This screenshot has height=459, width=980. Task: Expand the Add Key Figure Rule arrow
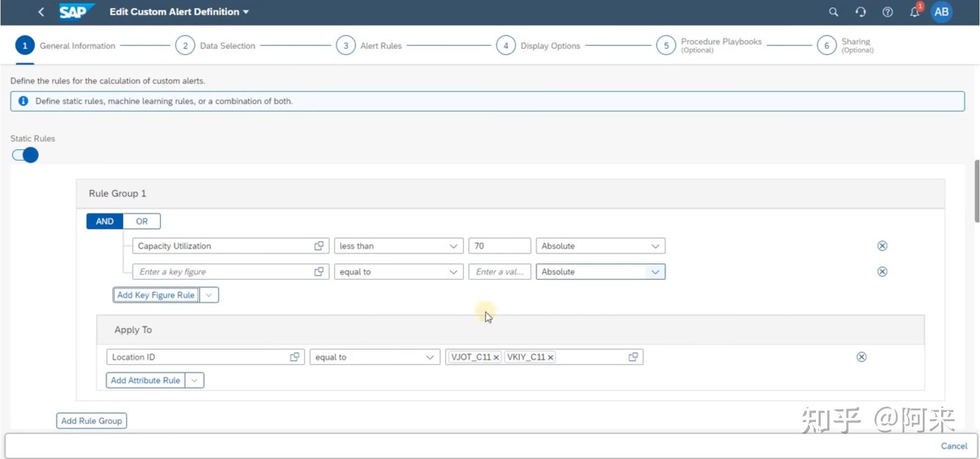point(209,295)
